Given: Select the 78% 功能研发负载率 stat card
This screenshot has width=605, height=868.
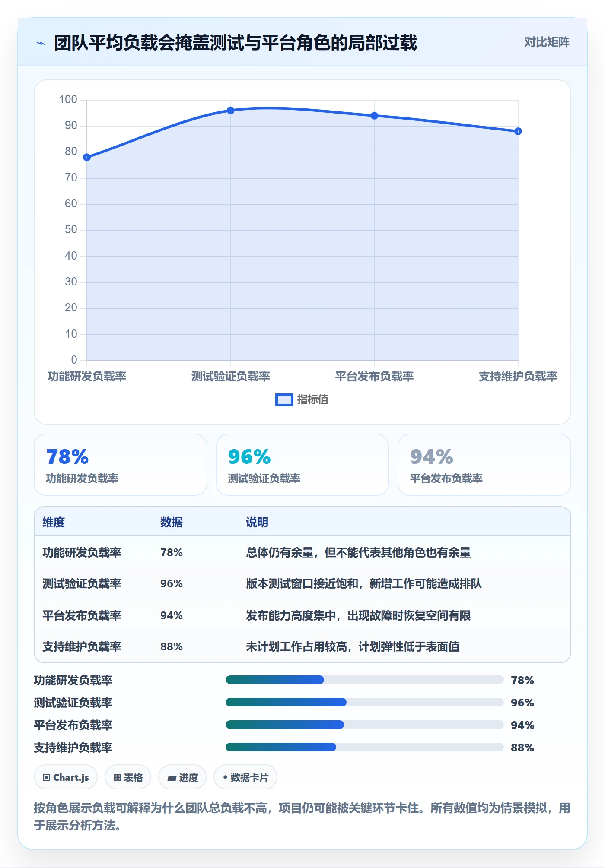Looking at the screenshot, I should point(121,465).
